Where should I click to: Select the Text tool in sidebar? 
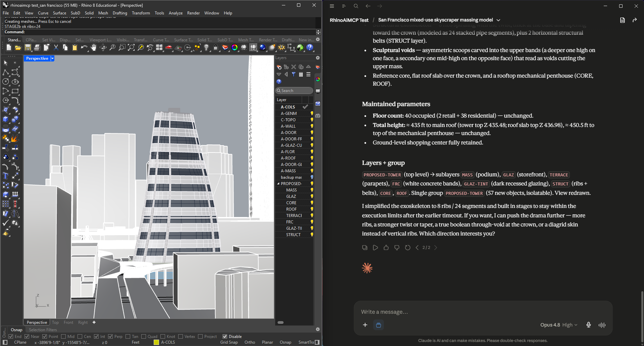coord(6,176)
